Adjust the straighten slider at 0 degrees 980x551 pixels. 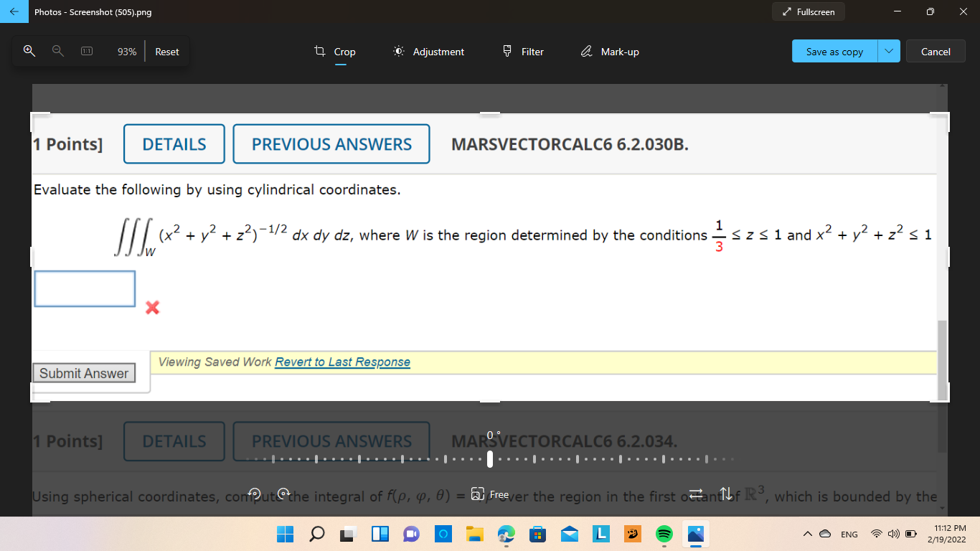491,458
